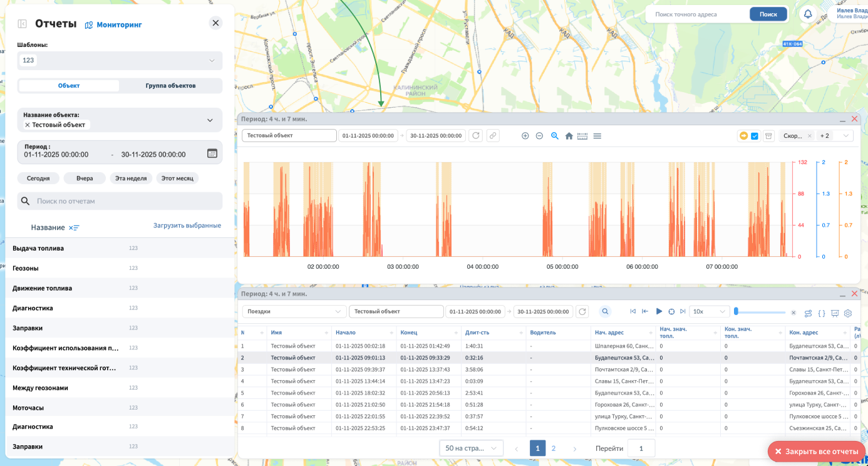
Task: Clear the Название sort filter icon
Action: pyautogui.click(x=74, y=227)
